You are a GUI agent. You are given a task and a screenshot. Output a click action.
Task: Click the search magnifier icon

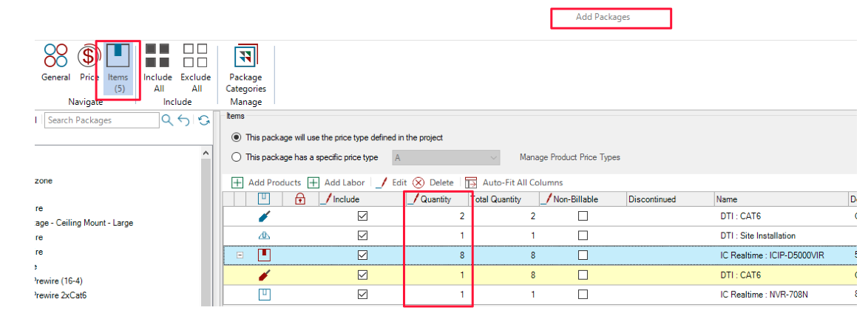166,120
